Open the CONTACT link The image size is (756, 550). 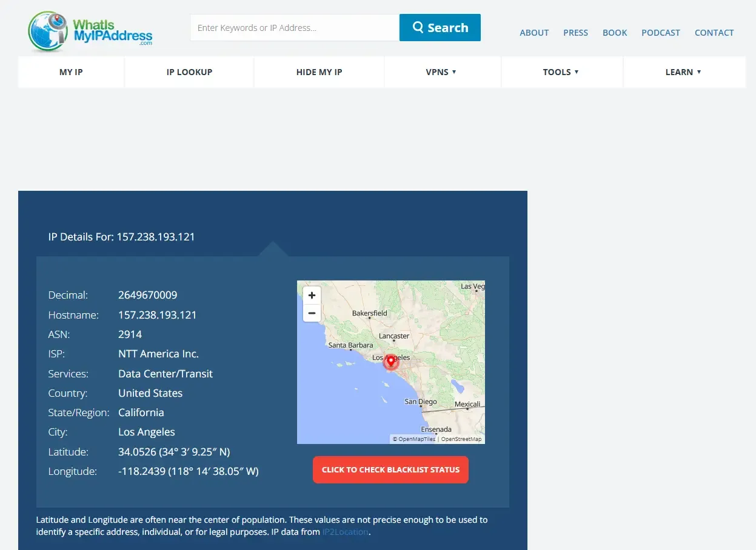click(714, 33)
